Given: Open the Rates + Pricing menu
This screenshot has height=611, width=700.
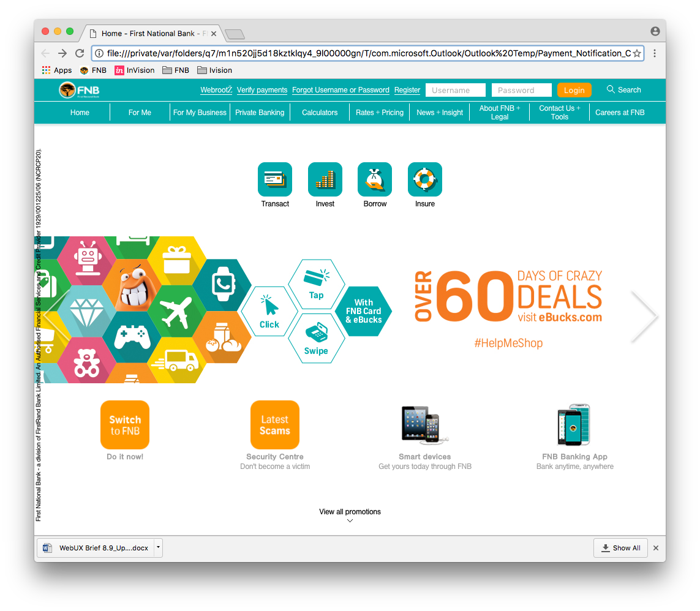Looking at the screenshot, I should click(x=380, y=113).
